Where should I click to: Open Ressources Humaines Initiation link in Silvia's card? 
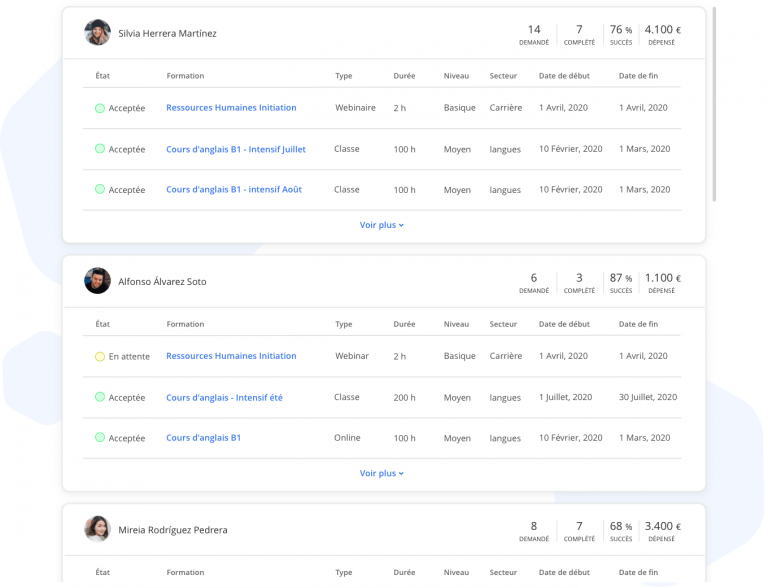click(x=231, y=108)
